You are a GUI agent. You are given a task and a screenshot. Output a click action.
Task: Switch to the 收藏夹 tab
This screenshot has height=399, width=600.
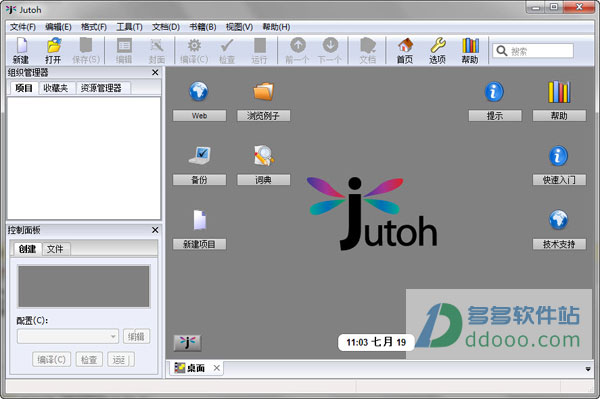tap(55, 88)
